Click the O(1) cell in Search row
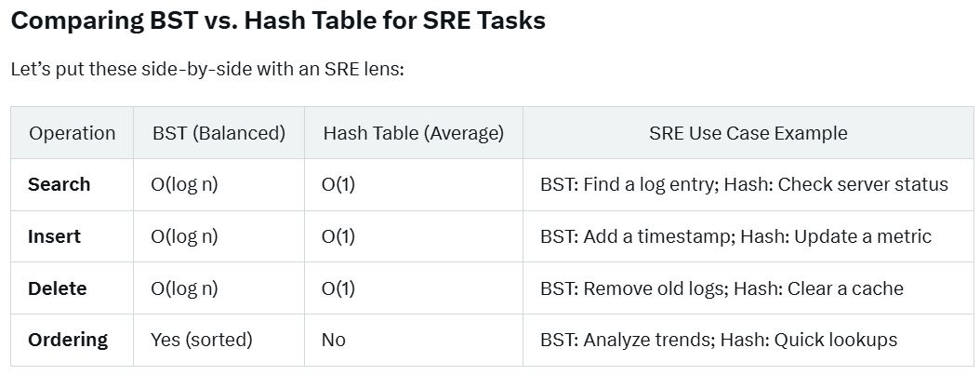The height and width of the screenshot is (375, 980). coord(338,184)
